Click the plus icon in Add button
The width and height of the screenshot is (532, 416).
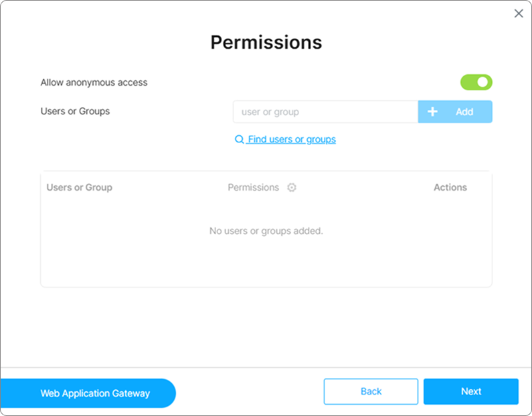point(432,112)
